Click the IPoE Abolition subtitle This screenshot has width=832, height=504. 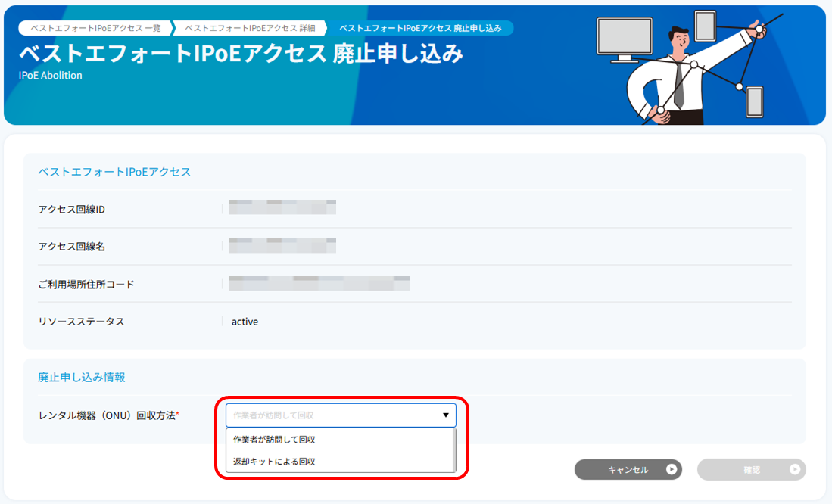[x=51, y=76]
